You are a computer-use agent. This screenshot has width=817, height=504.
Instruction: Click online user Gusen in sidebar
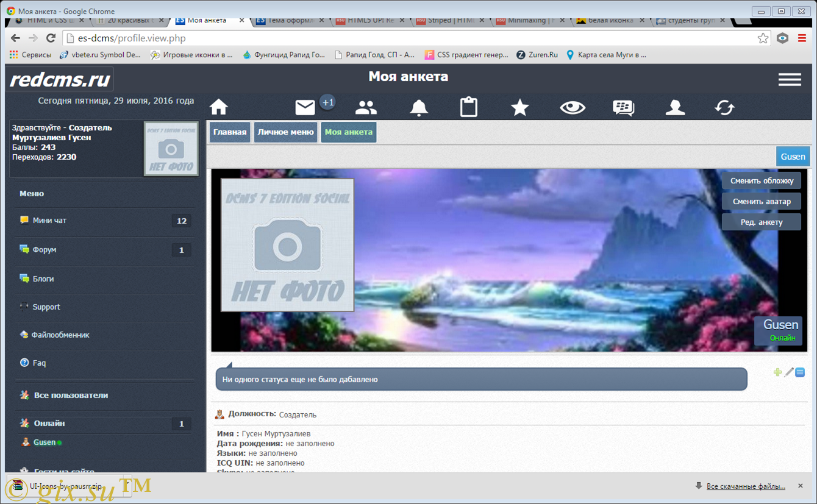(x=44, y=442)
